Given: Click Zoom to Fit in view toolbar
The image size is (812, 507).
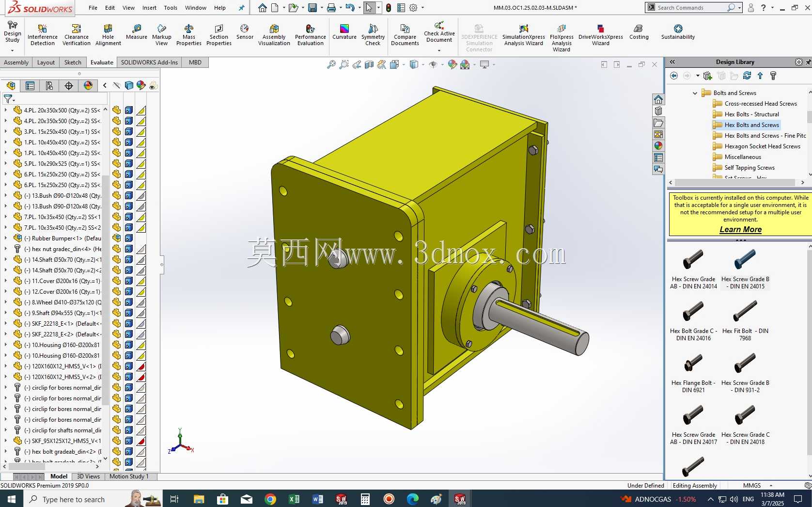Looking at the screenshot, I should [x=331, y=64].
